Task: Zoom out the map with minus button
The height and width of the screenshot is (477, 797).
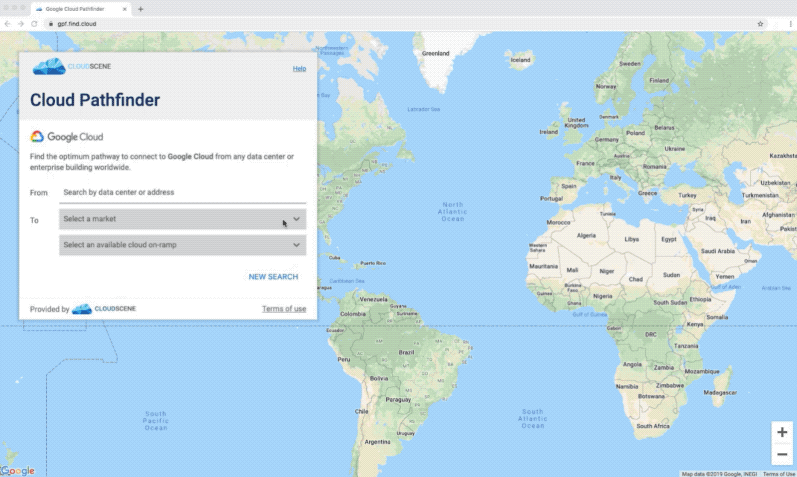Action: click(x=782, y=454)
